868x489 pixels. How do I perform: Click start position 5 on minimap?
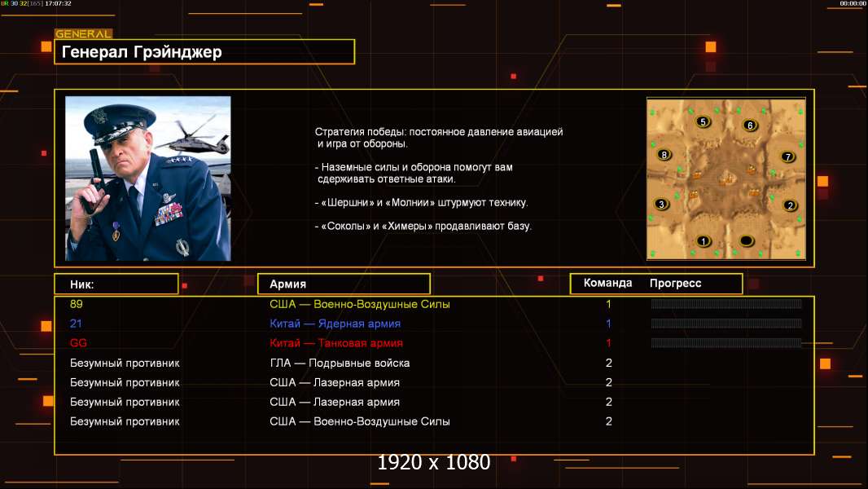(x=703, y=121)
